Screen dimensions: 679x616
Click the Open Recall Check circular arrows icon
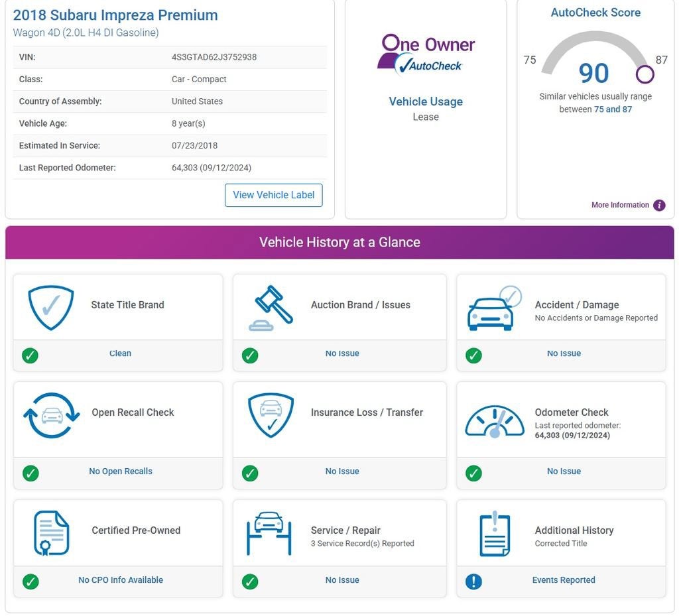pos(52,416)
